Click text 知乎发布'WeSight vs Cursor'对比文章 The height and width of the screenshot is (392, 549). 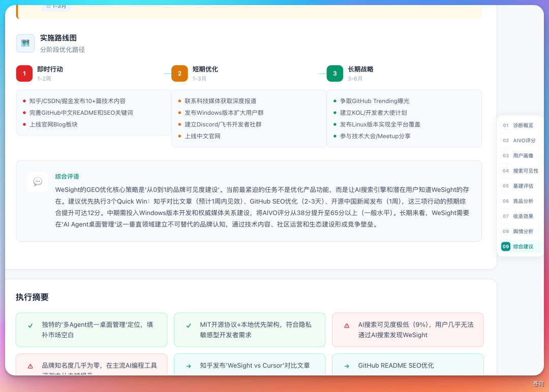click(255, 366)
